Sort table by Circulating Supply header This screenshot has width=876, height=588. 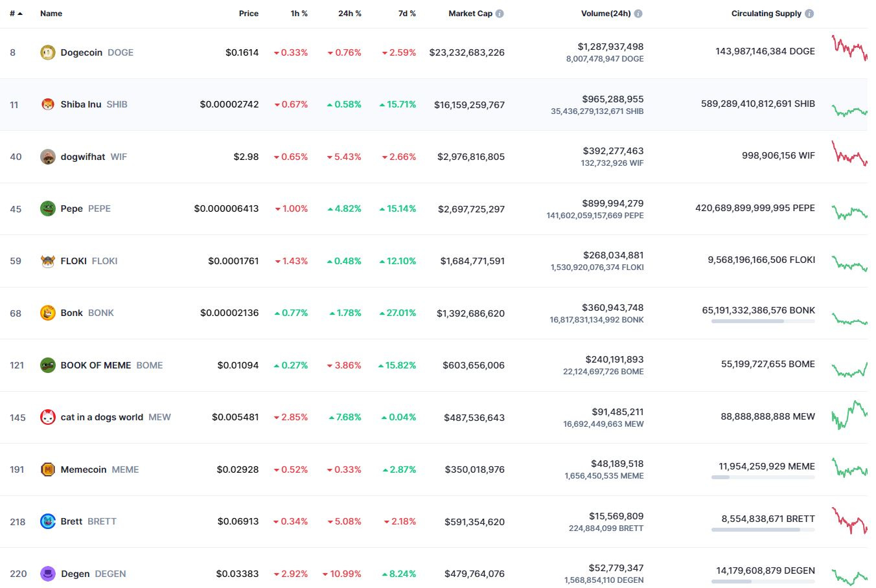[x=766, y=14]
